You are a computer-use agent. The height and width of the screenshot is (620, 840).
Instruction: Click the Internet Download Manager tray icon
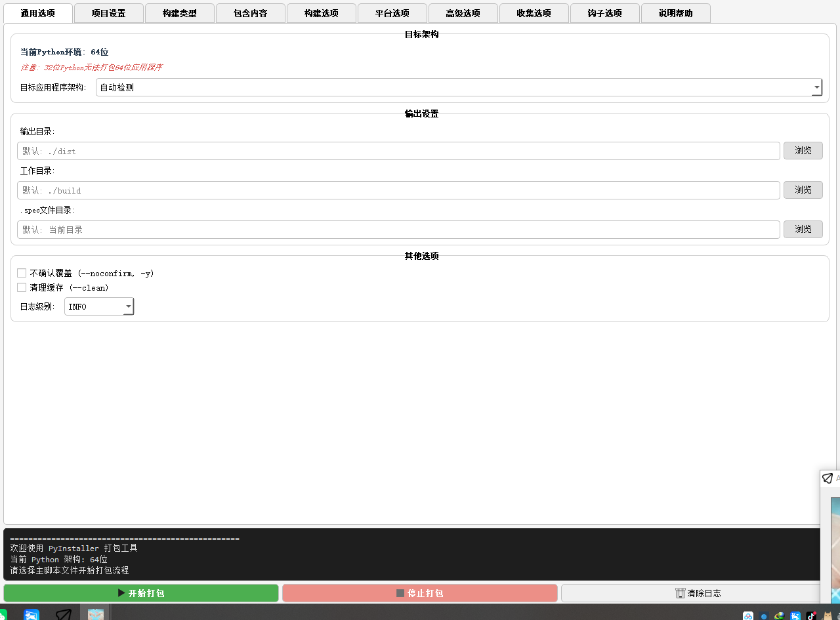[780, 616]
